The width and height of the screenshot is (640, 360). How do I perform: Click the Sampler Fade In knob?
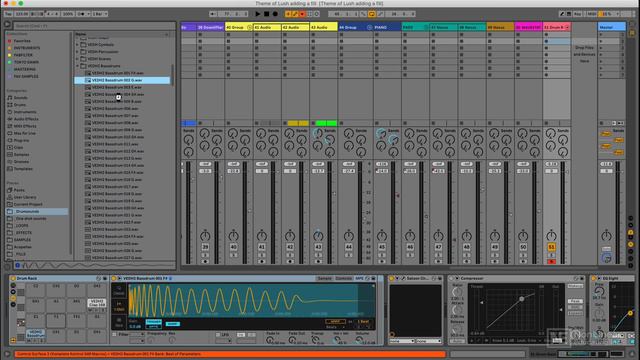(270, 340)
